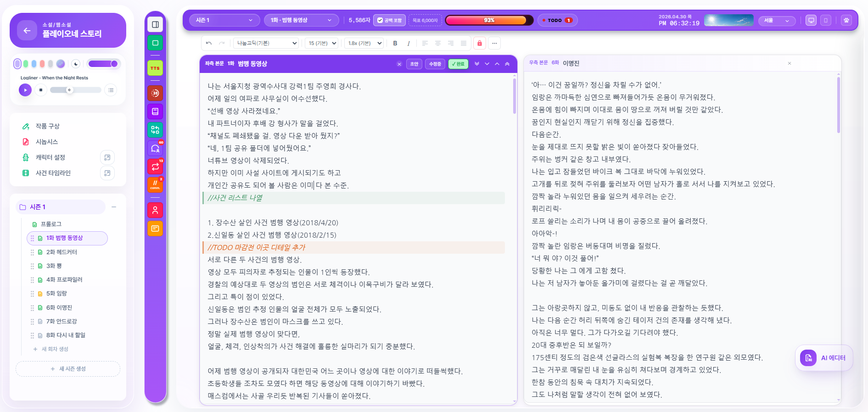Align text right
868x412 pixels.
tap(451, 43)
